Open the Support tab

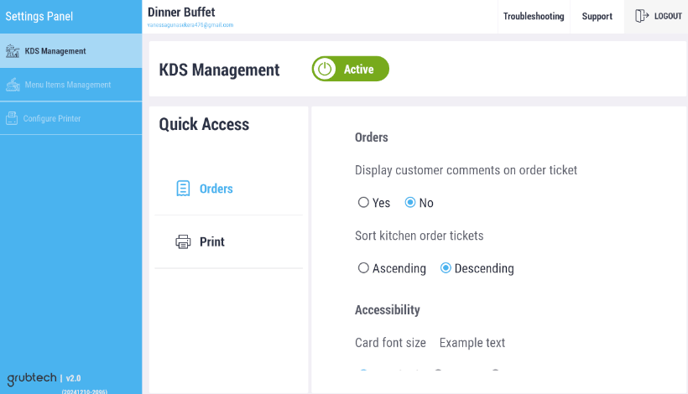coord(597,16)
